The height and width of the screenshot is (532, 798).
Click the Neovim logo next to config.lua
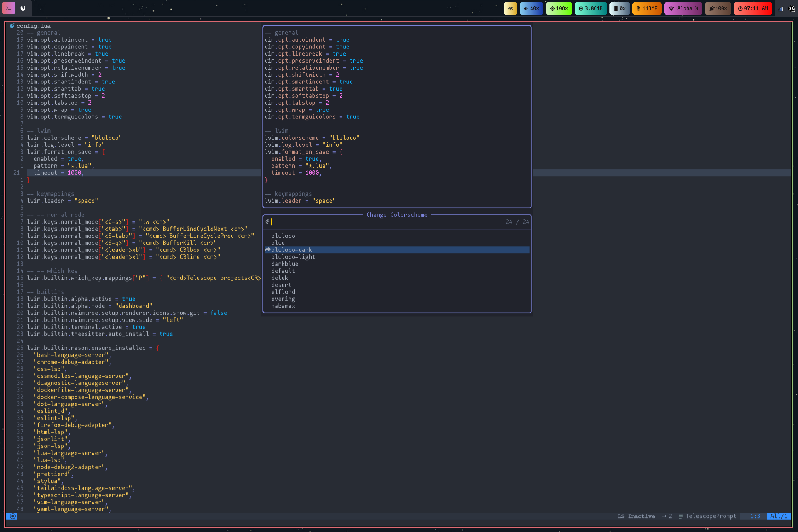pyautogui.click(x=12, y=25)
